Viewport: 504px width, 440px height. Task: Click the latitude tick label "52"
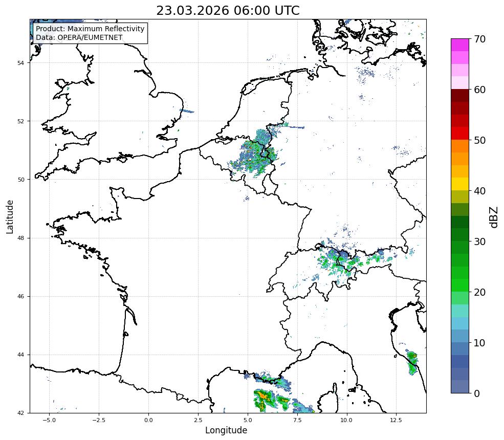(20, 121)
